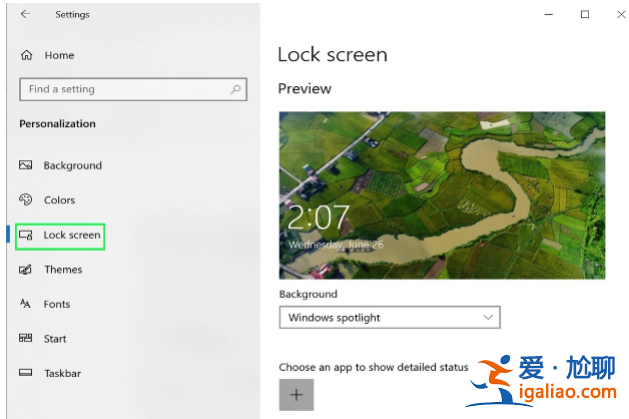
Task: Click the Taskbar icon in sidebar
Action: (25, 372)
